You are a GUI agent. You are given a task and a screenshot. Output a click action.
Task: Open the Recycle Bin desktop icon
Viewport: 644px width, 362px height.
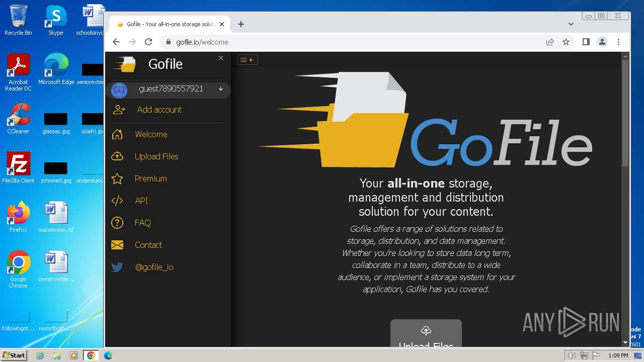point(18,21)
